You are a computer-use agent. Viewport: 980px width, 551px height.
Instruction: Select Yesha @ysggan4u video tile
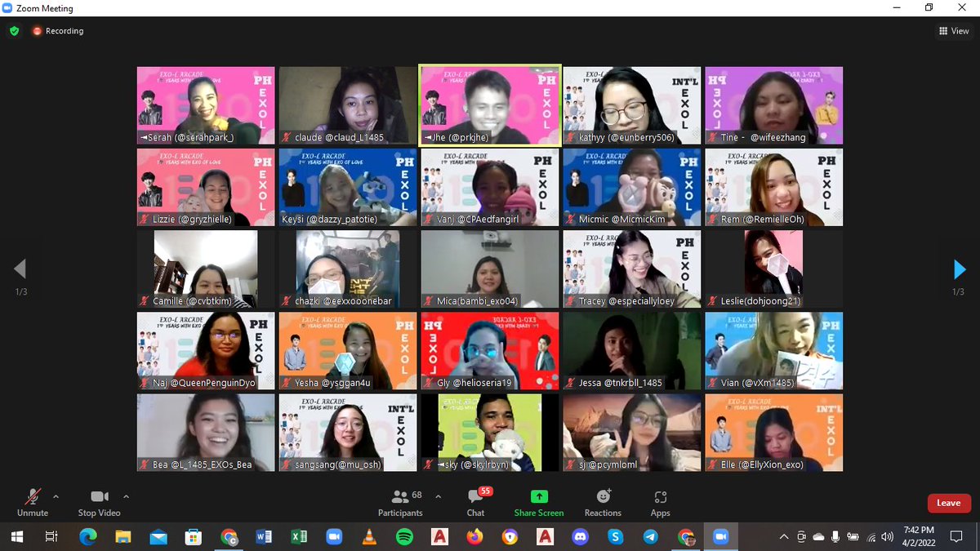tap(348, 350)
